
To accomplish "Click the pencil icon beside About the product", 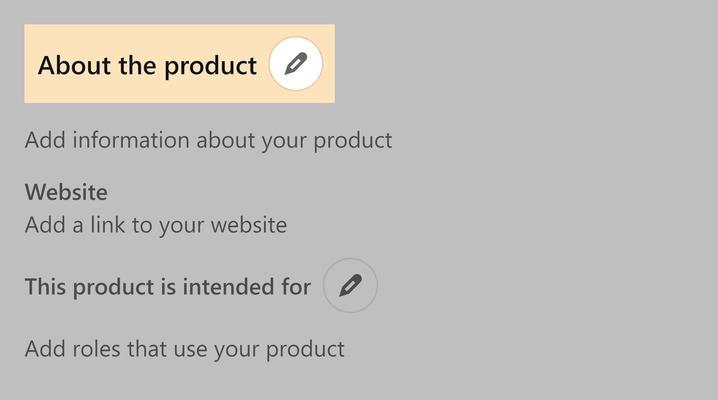I will (296, 64).
